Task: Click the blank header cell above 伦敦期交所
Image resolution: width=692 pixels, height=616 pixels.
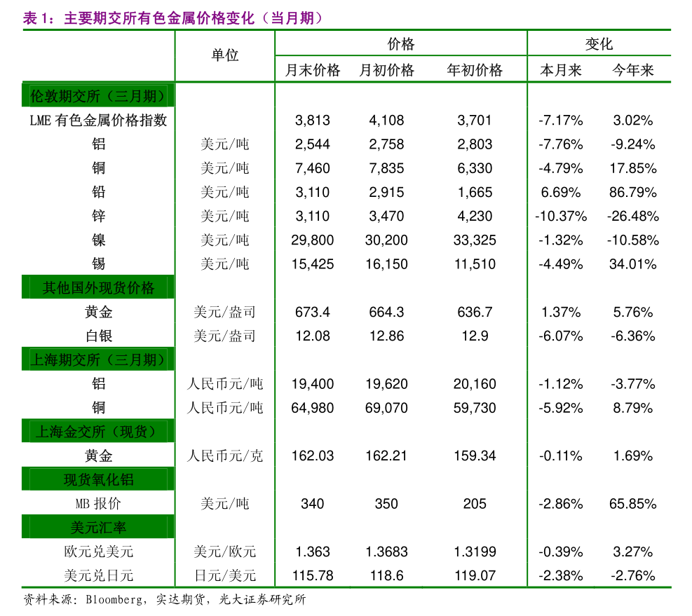Action: pyautogui.click(x=98, y=56)
